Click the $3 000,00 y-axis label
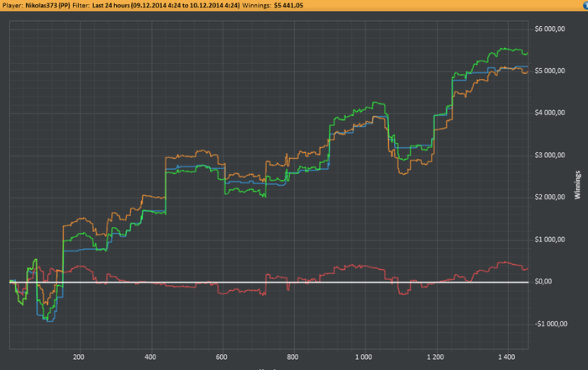The image size is (588, 370). [549, 156]
